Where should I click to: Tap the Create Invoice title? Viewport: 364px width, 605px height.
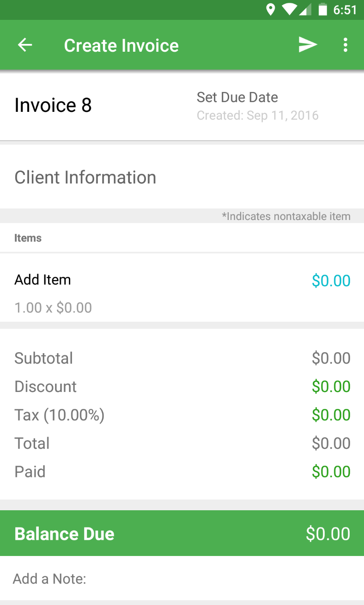121,45
